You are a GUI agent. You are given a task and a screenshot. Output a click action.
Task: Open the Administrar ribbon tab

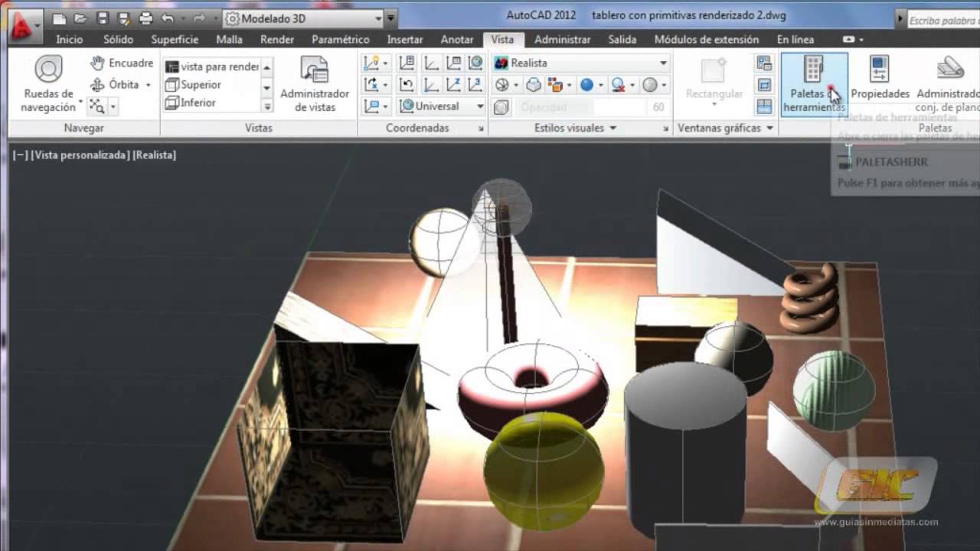[563, 39]
